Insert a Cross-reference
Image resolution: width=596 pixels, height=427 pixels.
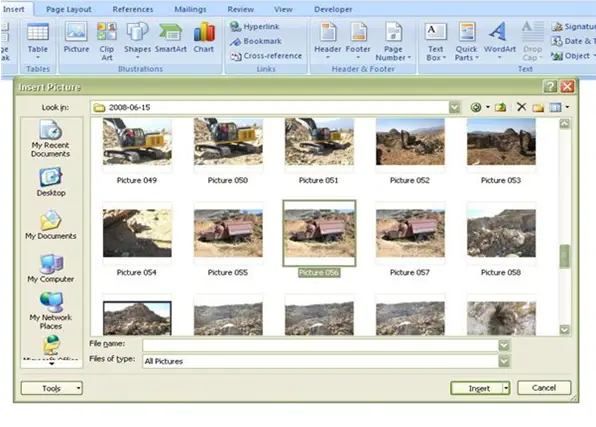coord(266,56)
